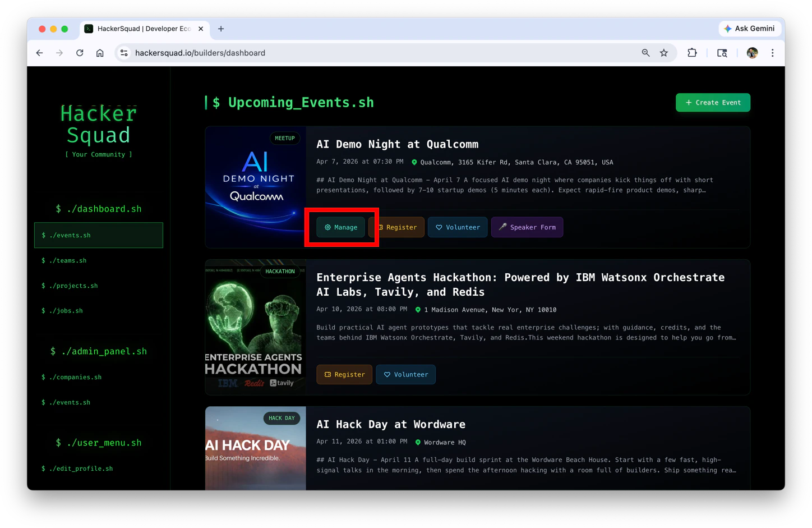The width and height of the screenshot is (812, 528).
Task: Click Qualcomm address location text
Action: tap(516, 162)
